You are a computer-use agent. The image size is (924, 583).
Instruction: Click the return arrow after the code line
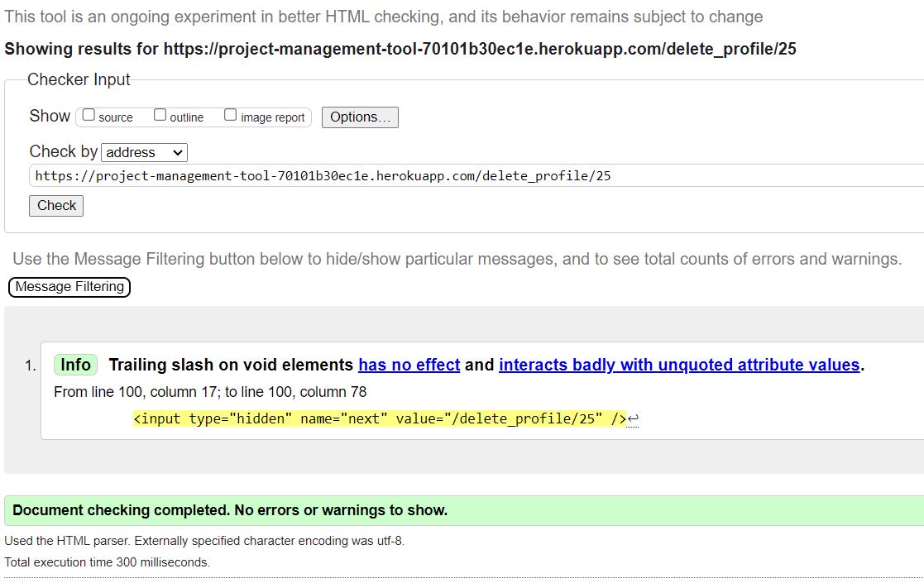633,418
